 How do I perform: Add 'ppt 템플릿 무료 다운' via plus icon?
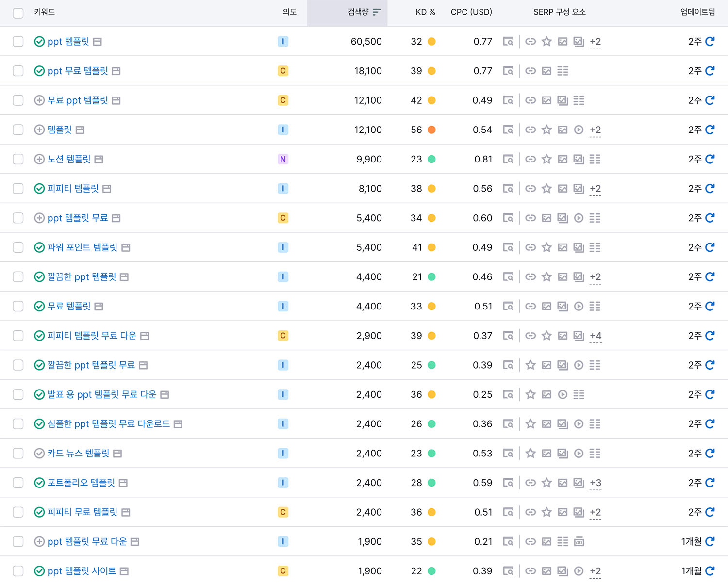(x=39, y=542)
